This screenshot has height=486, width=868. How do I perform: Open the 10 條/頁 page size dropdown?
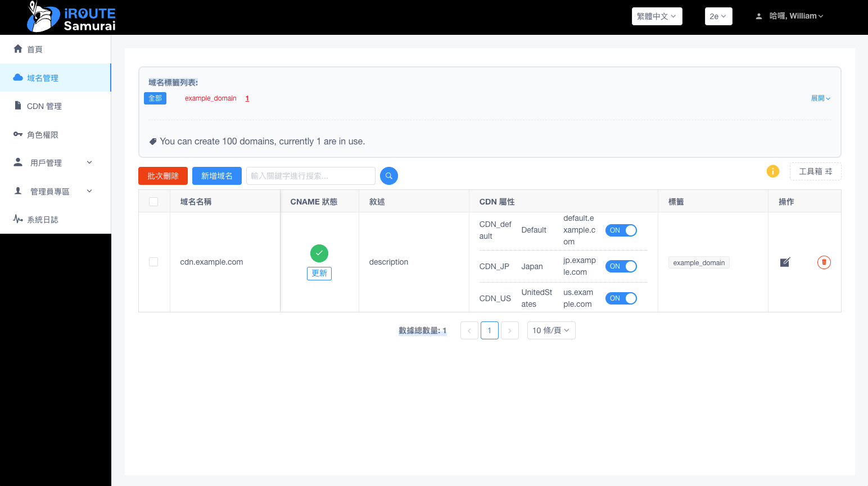click(550, 330)
